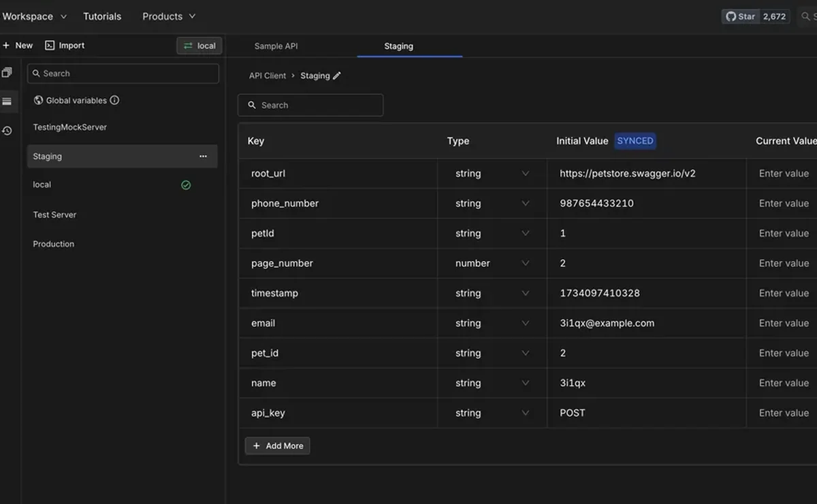
Task: Open the Tutorials menu
Action: coord(102,16)
